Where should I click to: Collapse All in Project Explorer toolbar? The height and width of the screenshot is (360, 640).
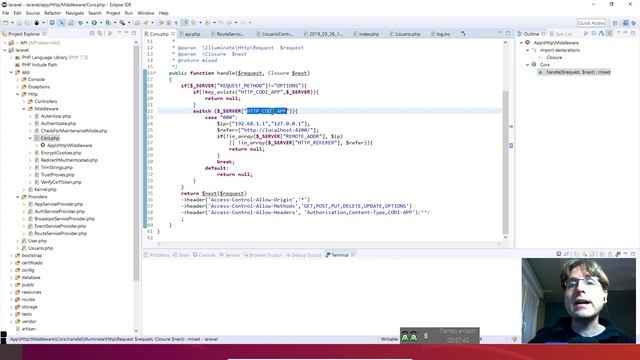pos(92,33)
